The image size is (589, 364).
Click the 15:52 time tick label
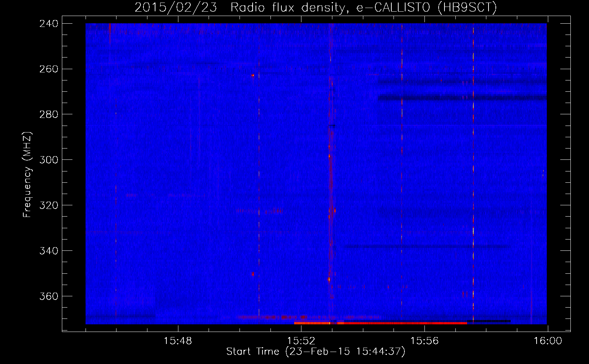(x=301, y=341)
